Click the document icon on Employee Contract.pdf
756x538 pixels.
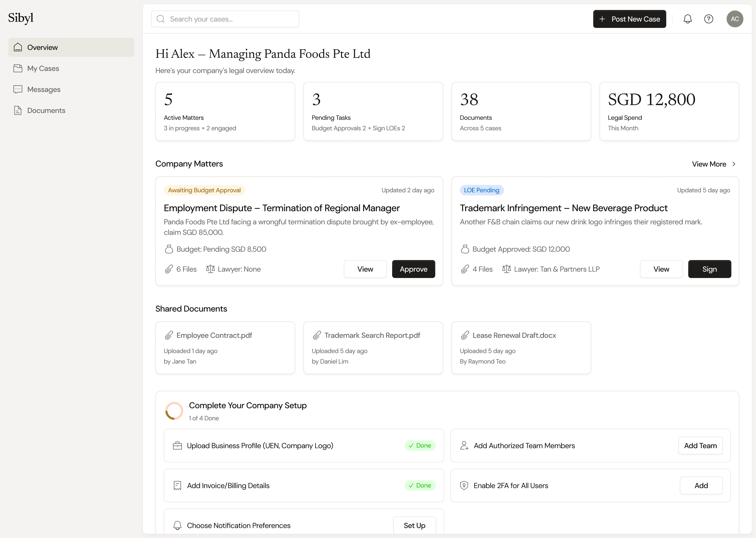pyautogui.click(x=169, y=335)
